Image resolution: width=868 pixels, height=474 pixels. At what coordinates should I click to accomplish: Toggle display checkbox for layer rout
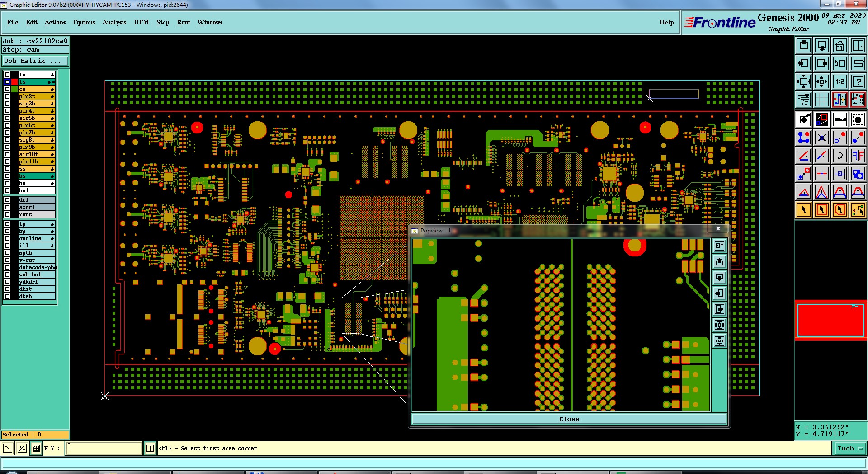tap(7, 214)
